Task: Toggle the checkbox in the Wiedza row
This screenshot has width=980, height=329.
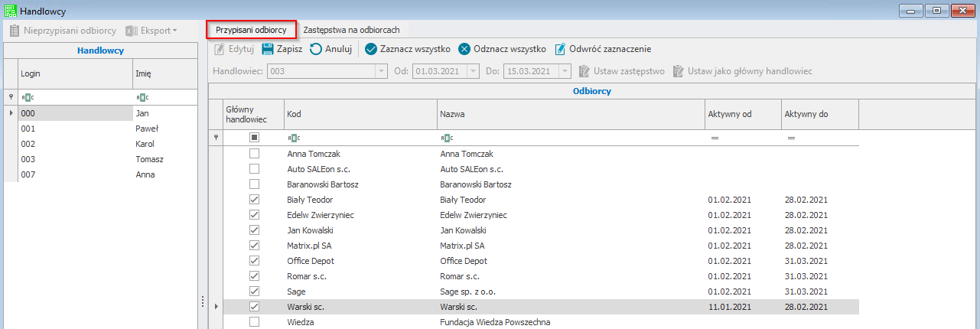Action: pyautogui.click(x=254, y=322)
